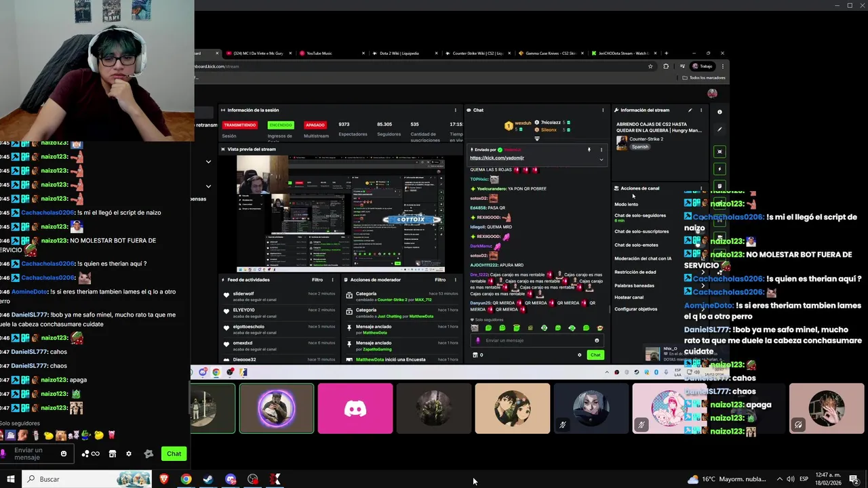Viewport: 868px width, 488px height.
Task: Toggle Modo lento channel action
Action: tap(626, 204)
